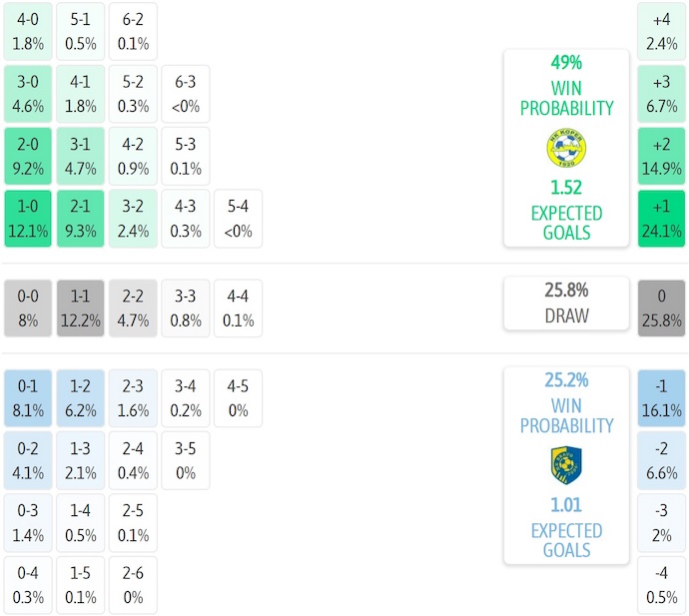Click the -1 goal margin cell
Screen dimensions: 689x616
pyautogui.click(x=661, y=398)
